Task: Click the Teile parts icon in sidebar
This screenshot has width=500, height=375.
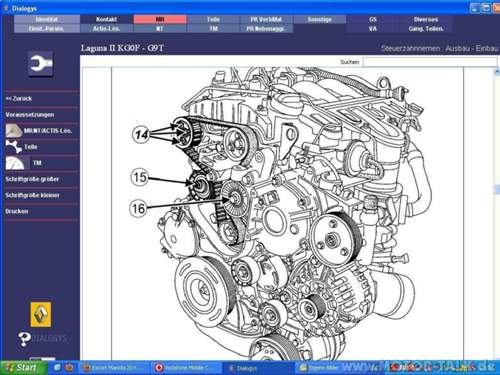Action: [x=13, y=147]
